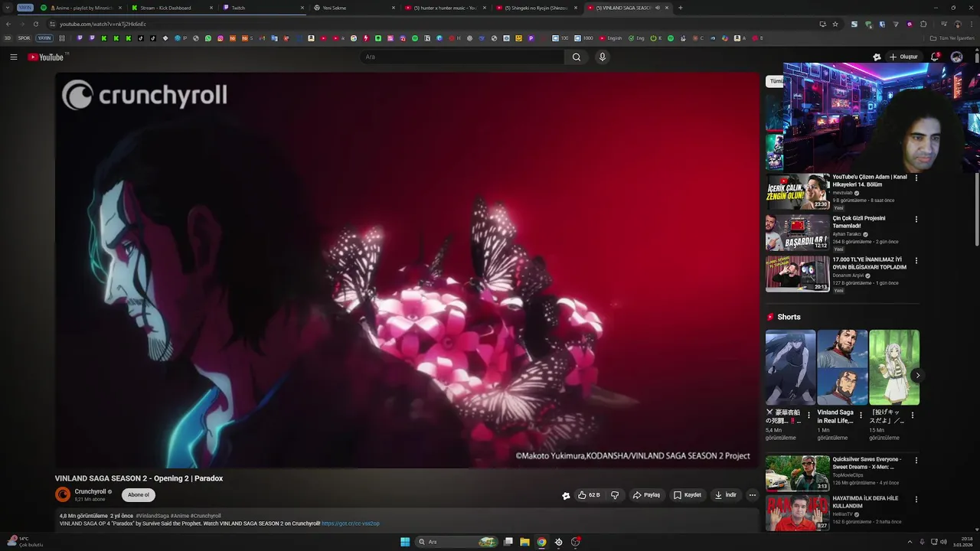The image size is (980, 551).
Task: Go back with the browser back arrow
Action: (8, 24)
